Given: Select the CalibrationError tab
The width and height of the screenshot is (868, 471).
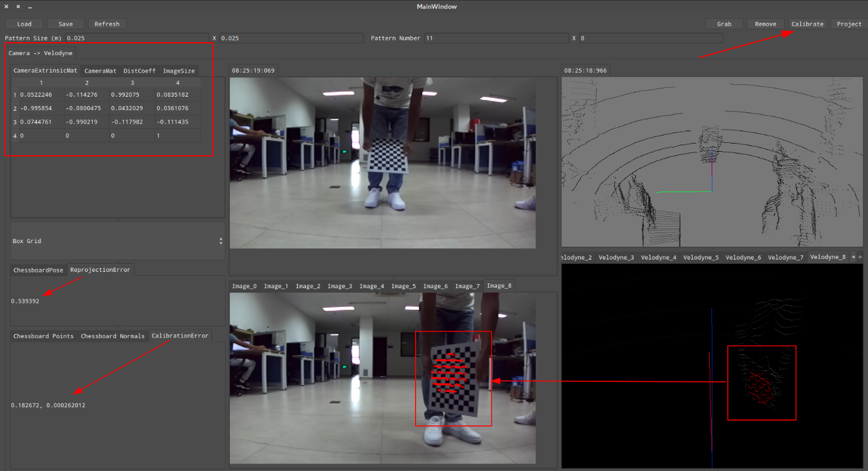Looking at the screenshot, I should 180,336.
